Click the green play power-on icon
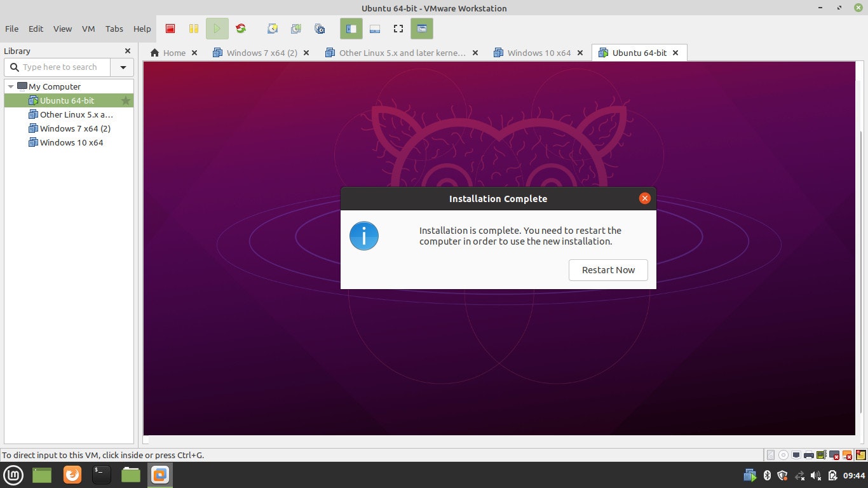The image size is (868, 488). point(217,29)
